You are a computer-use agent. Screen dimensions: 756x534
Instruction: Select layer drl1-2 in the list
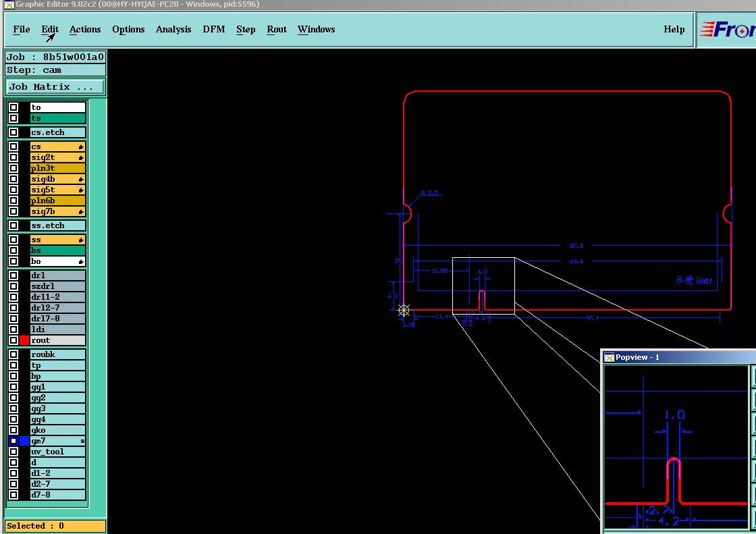pos(57,296)
